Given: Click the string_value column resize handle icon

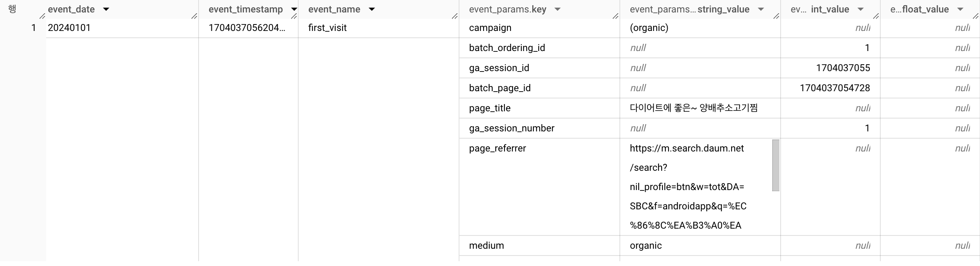Looking at the screenshot, I should click(x=776, y=16).
